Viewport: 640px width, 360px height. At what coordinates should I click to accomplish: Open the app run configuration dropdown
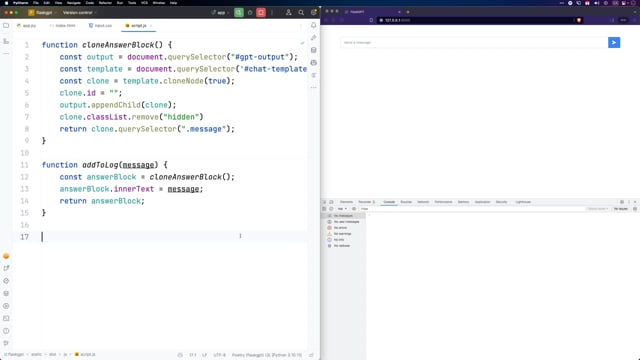pos(221,13)
